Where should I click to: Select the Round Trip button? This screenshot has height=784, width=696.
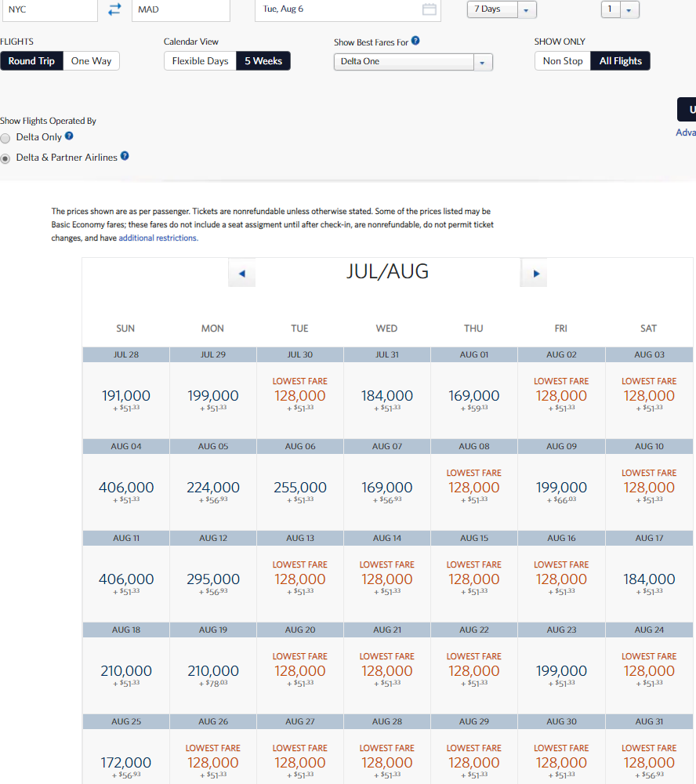(31, 61)
